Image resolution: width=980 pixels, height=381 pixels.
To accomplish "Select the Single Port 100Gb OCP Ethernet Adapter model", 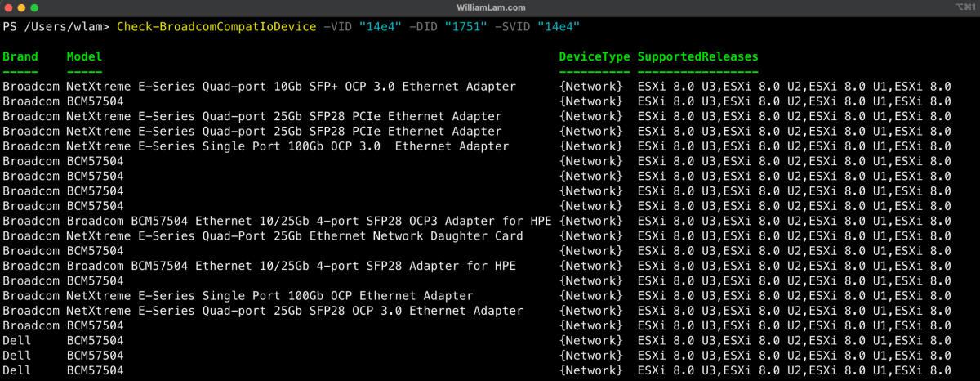I will (x=269, y=296).
